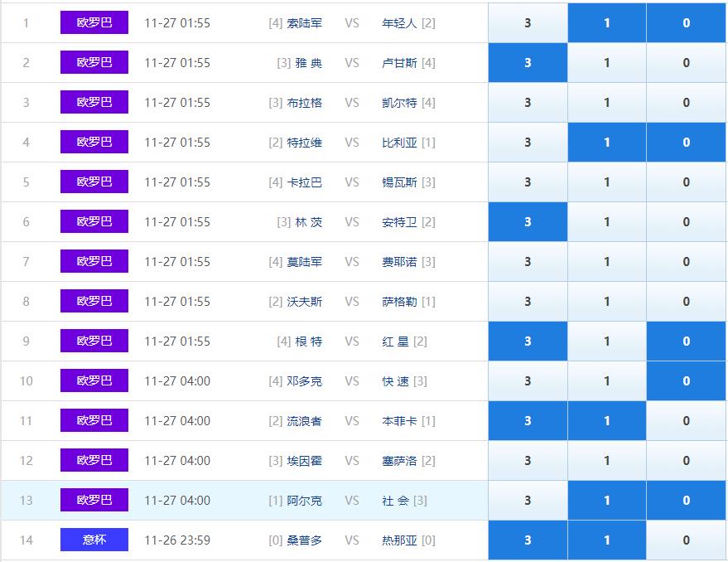
Task: Open home team 雅典 link
Action: (x=308, y=63)
